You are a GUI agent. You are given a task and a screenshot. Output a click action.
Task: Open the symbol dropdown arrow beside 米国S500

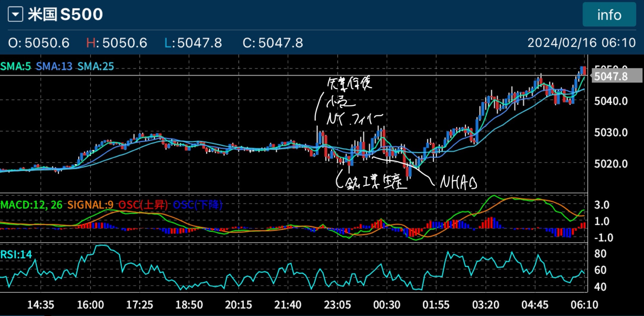point(15,15)
